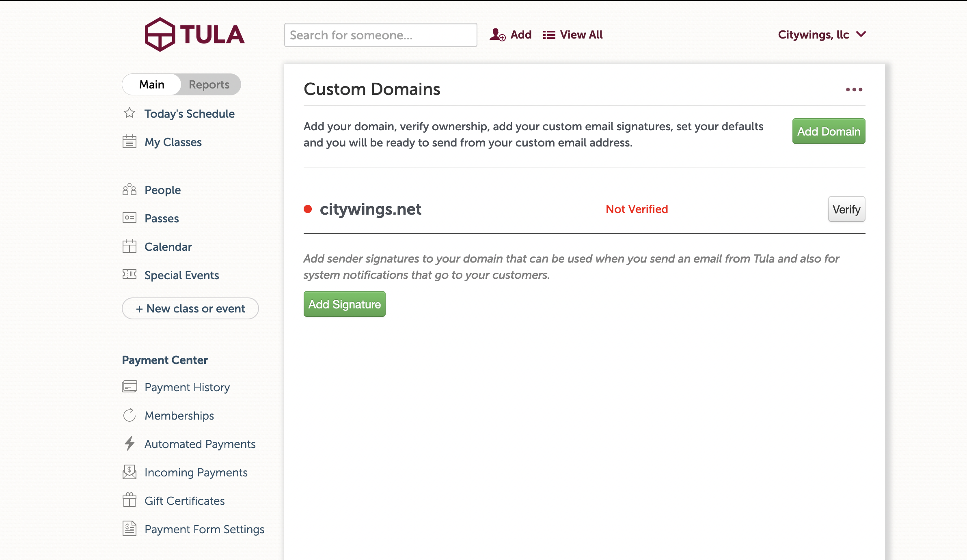
Task: Click the View All link label
Action: [x=581, y=35]
